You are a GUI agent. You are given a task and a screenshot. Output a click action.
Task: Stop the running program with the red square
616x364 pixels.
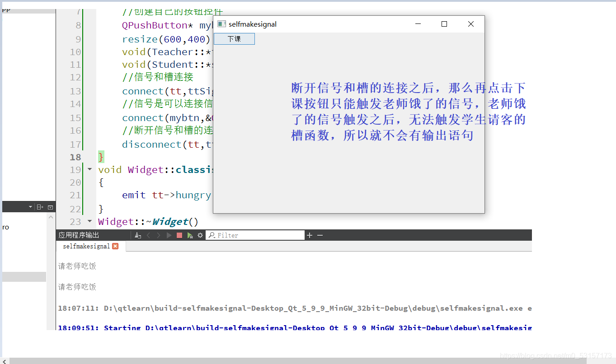pos(179,235)
